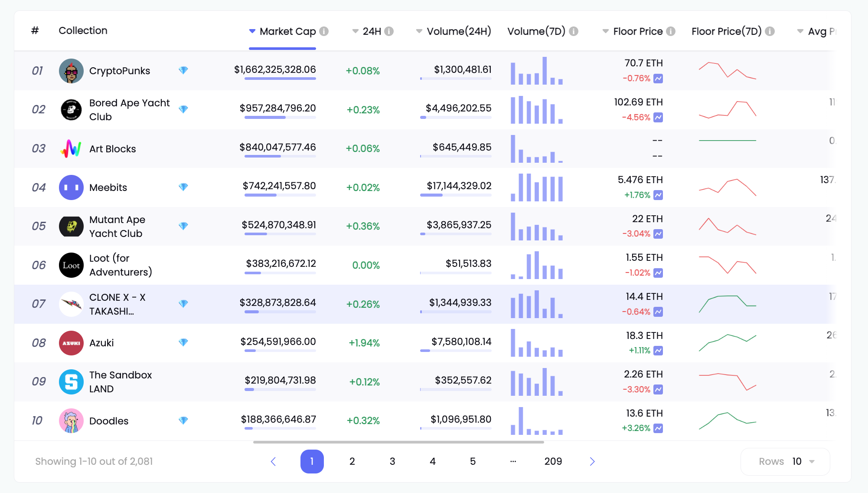This screenshot has width=868, height=493.
Task: Sort by Avg Price column arrow
Action: (x=800, y=31)
